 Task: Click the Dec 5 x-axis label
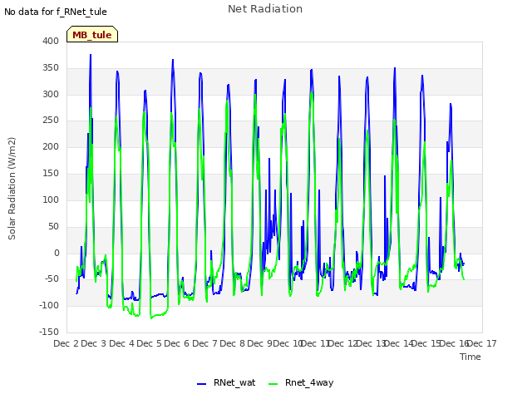150,343
